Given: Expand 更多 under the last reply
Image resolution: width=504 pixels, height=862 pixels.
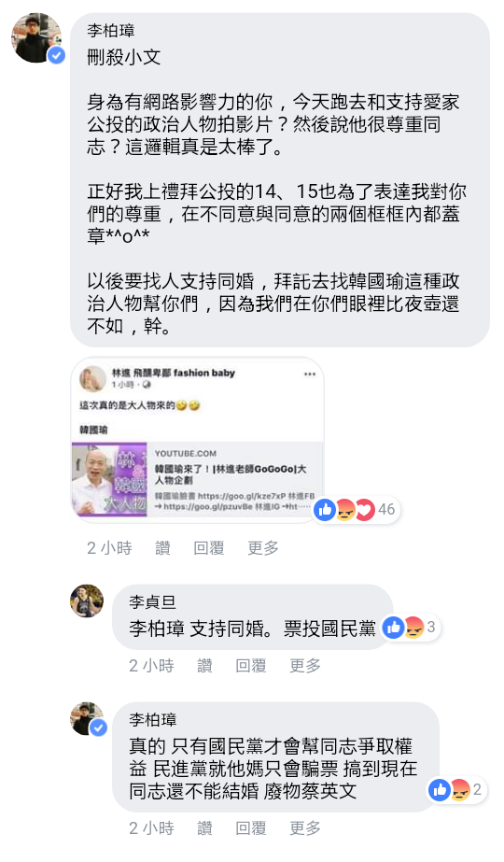Looking at the screenshot, I should click(x=305, y=828).
